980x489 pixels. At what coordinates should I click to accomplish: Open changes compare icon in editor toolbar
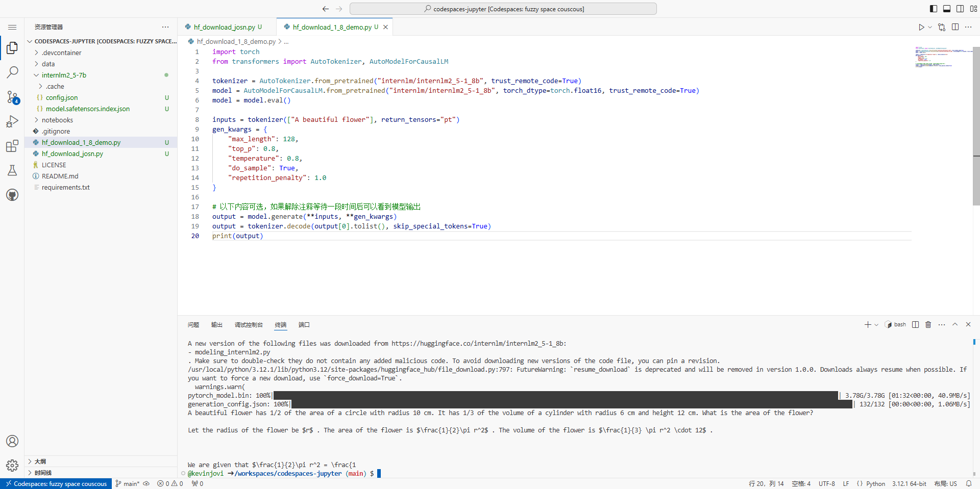942,27
